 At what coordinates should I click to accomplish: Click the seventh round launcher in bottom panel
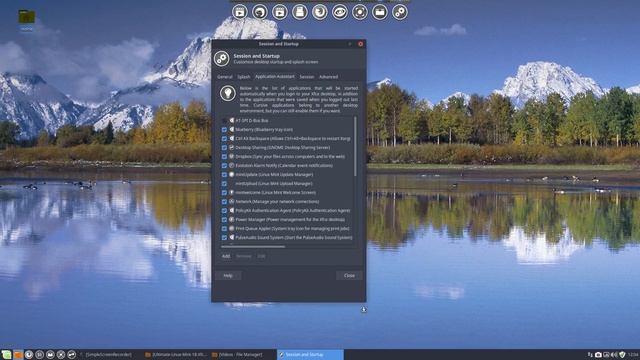pyautogui.click(x=71, y=355)
